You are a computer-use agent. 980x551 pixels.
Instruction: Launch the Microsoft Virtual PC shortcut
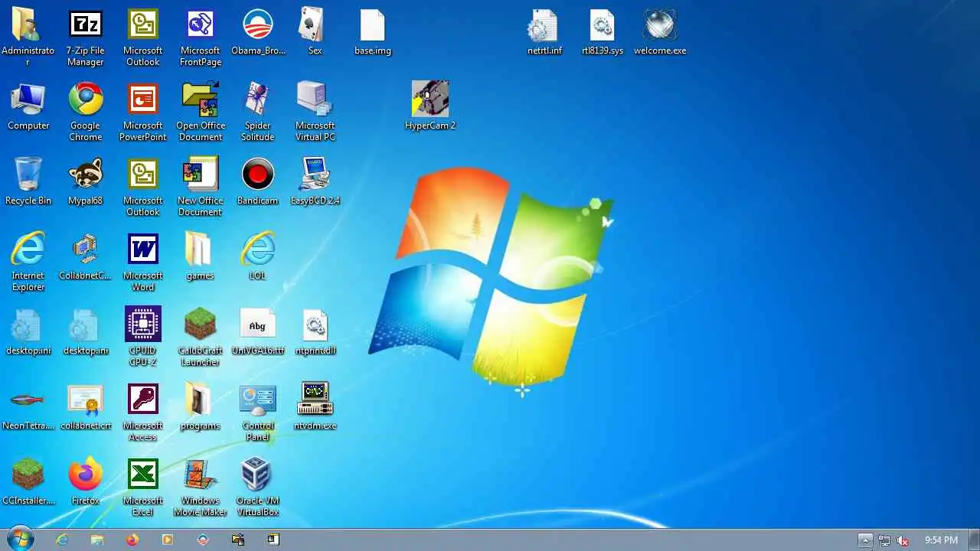point(315,112)
